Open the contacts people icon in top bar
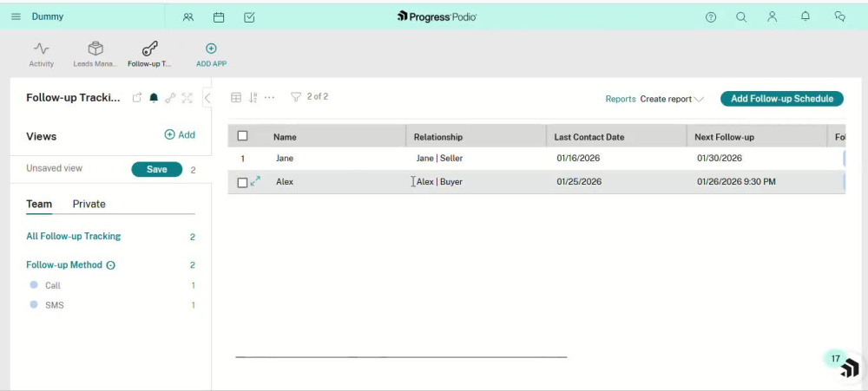The image size is (868, 391). pos(188,17)
